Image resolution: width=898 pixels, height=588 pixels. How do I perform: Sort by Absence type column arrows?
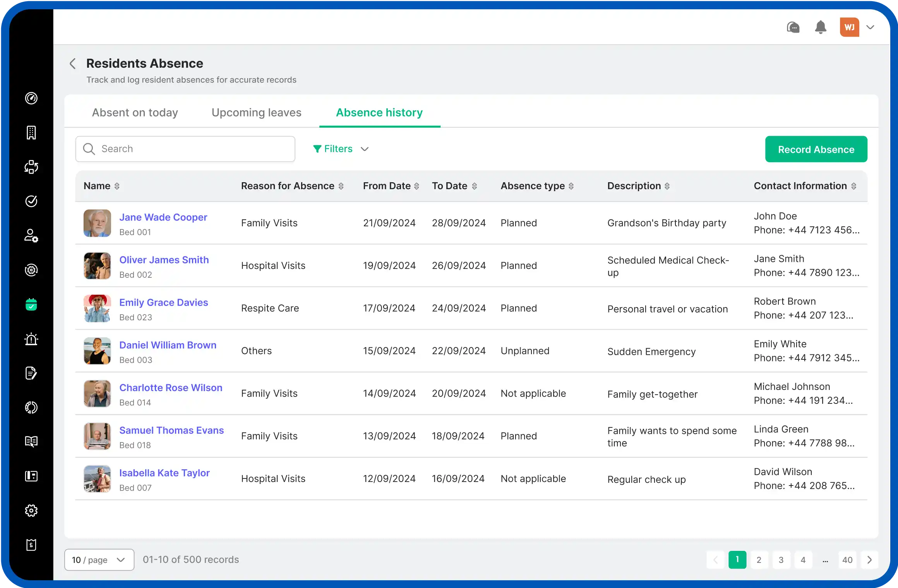571,186
